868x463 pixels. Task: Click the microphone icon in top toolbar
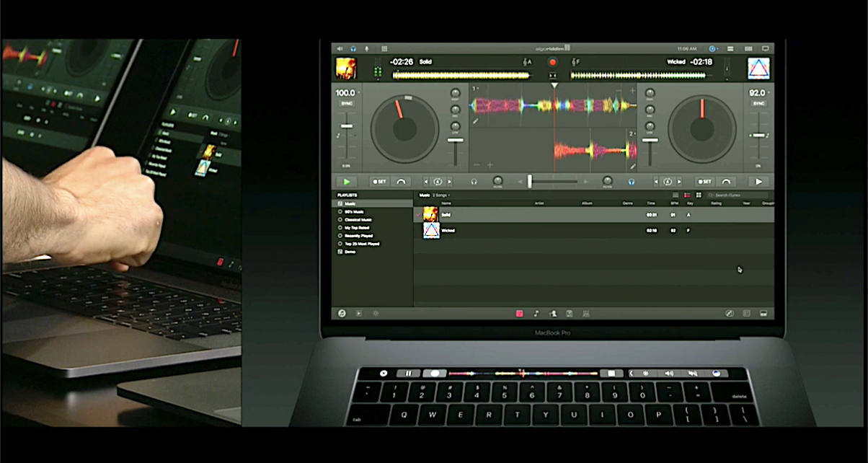coord(367,48)
